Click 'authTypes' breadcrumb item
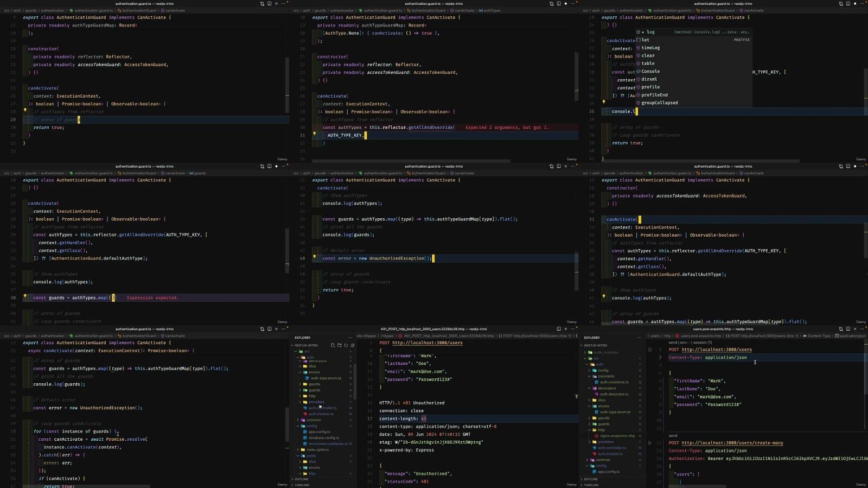This screenshot has height=488, width=868. 492,10
